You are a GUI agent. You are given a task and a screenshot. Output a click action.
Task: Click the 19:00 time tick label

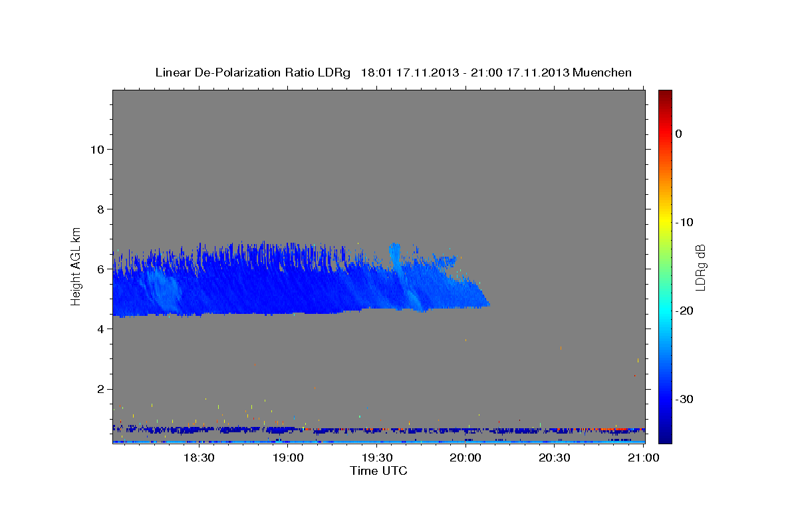(288, 458)
